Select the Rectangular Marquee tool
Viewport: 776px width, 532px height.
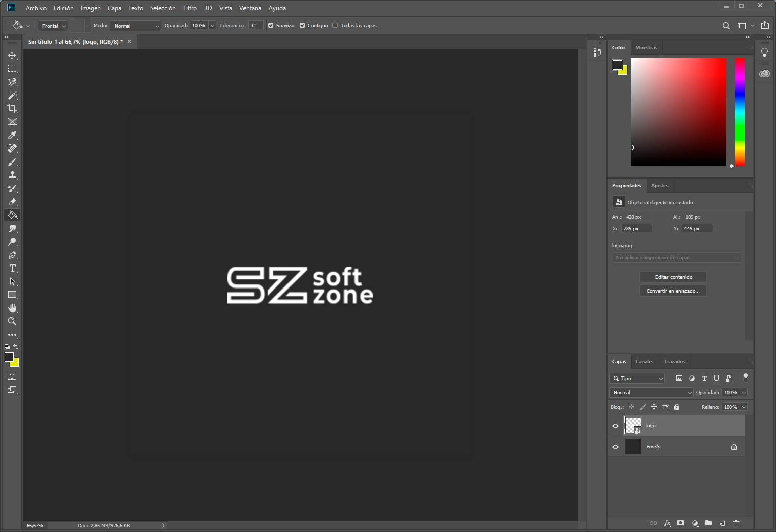click(12, 69)
